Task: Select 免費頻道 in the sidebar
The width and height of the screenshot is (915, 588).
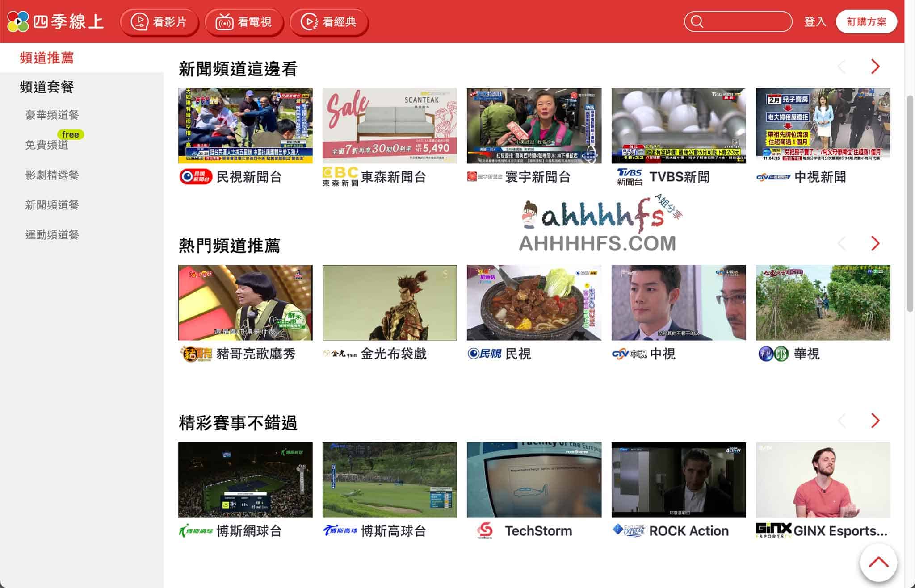Action: (x=46, y=145)
